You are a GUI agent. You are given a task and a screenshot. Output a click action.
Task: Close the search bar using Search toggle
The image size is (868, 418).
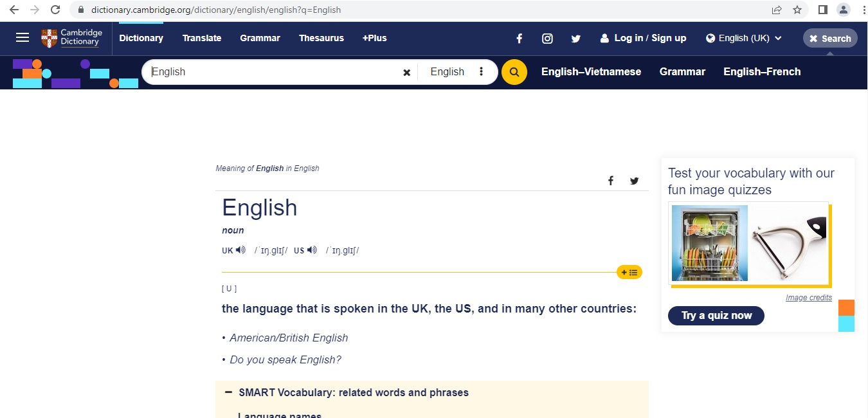point(829,39)
